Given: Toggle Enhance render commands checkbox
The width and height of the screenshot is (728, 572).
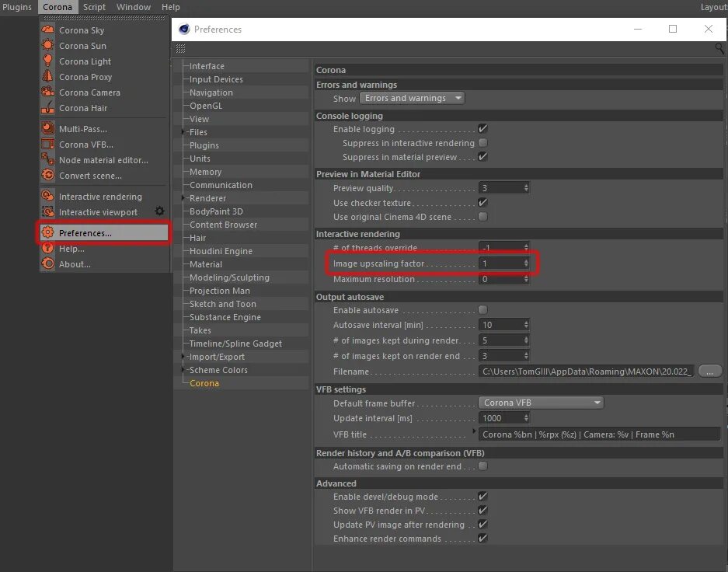Looking at the screenshot, I should pyautogui.click(x=482, y=538).
